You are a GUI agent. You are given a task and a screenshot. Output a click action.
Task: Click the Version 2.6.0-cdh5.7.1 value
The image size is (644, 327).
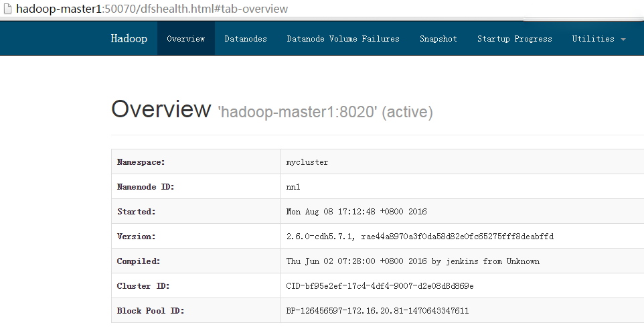click(x=420, y=237)
